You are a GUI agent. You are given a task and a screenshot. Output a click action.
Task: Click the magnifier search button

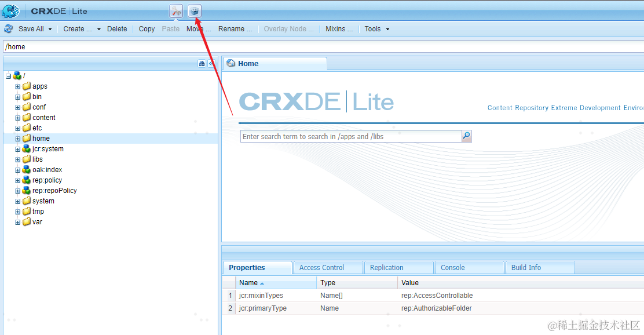tap(467, 136)
